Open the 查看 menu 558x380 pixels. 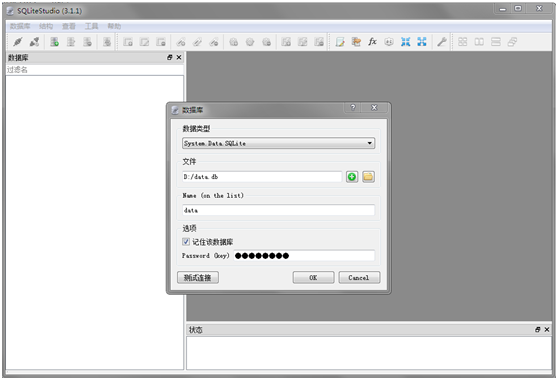(69, 26)
